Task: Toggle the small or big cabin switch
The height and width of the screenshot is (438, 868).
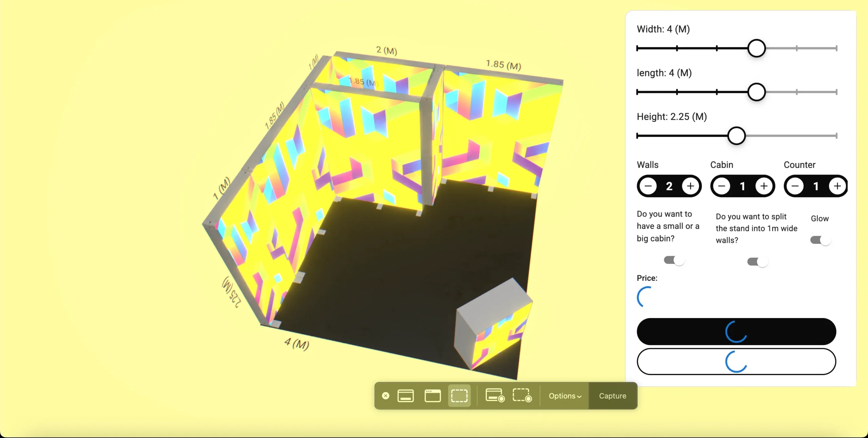Action: [674, 260]
